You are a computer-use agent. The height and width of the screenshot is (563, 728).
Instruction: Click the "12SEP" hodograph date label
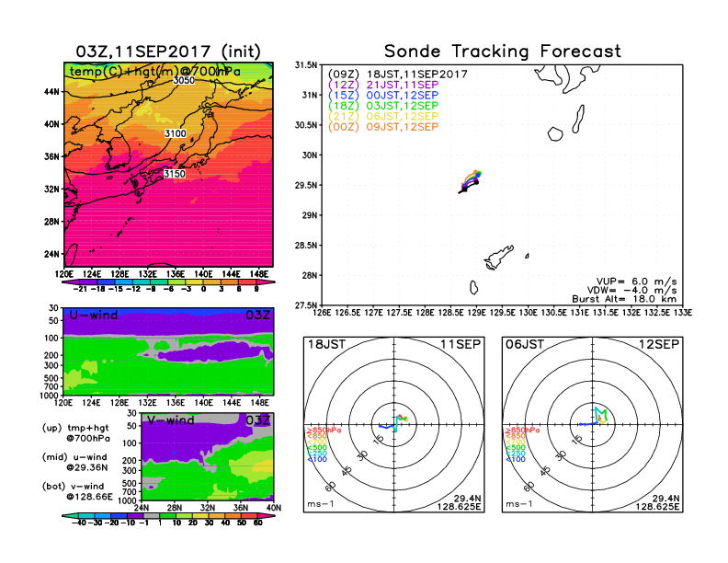[659, 345]
